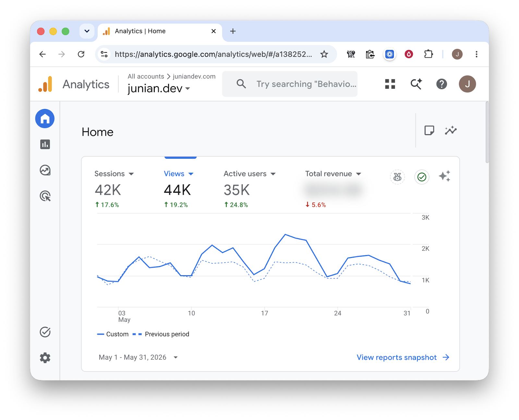Click the juniandev.com breadcrumb
Image resolution: width=519 pixels, height=420 pixels.
click(x=194, y=76)
